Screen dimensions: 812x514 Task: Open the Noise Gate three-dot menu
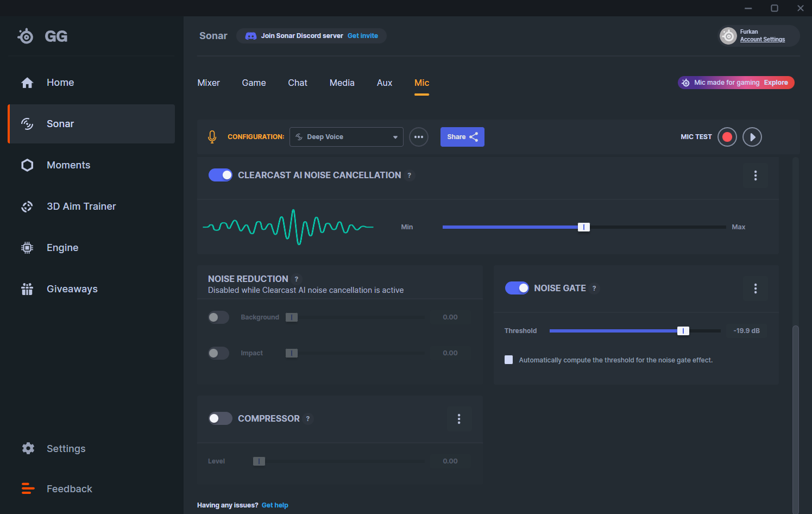pyautogui.click(x=756, y=289)
